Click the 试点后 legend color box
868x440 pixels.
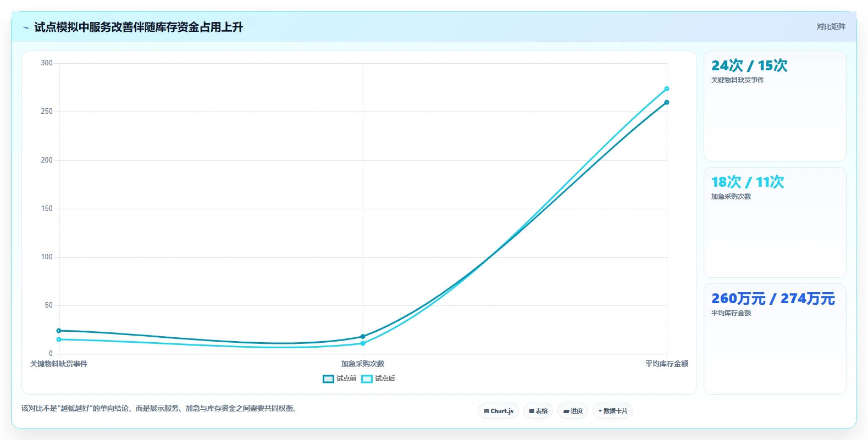point(367,378)
